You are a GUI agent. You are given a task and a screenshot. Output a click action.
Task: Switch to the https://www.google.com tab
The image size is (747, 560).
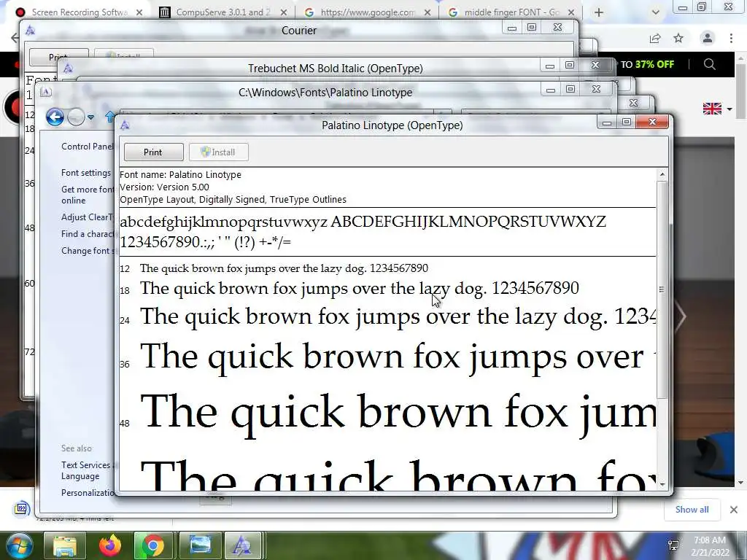[x=368, y=12]
